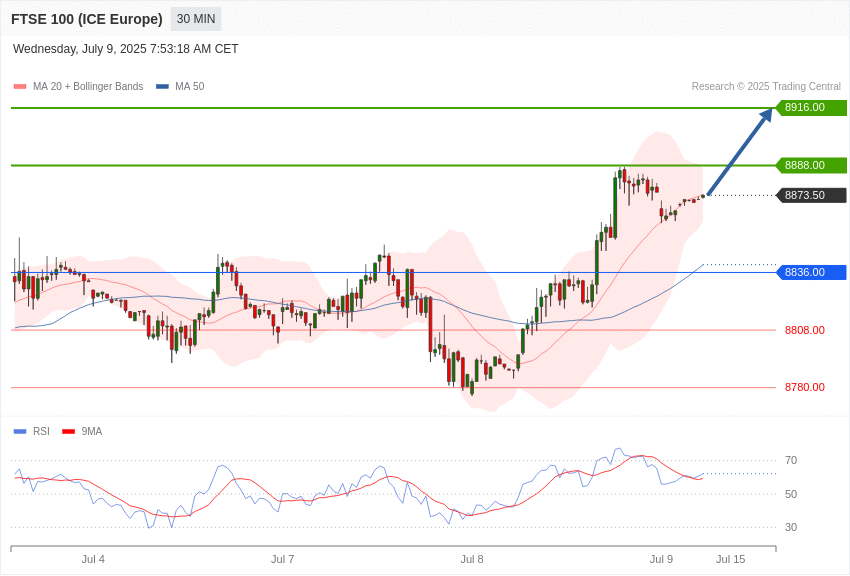Click the MA 20 + Bollinger Bands legend swatch
850x576 pixels.
(x=20, y=86)
